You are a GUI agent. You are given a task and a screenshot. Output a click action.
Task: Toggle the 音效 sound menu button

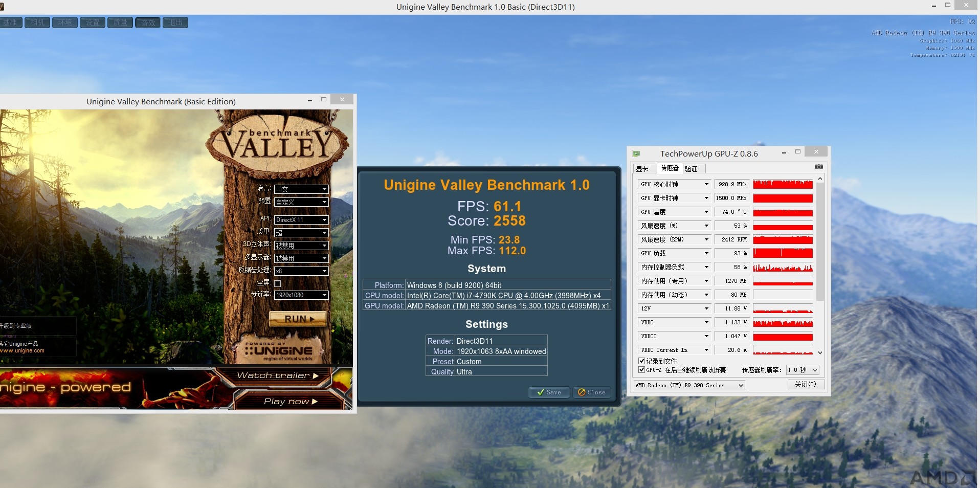148,23
